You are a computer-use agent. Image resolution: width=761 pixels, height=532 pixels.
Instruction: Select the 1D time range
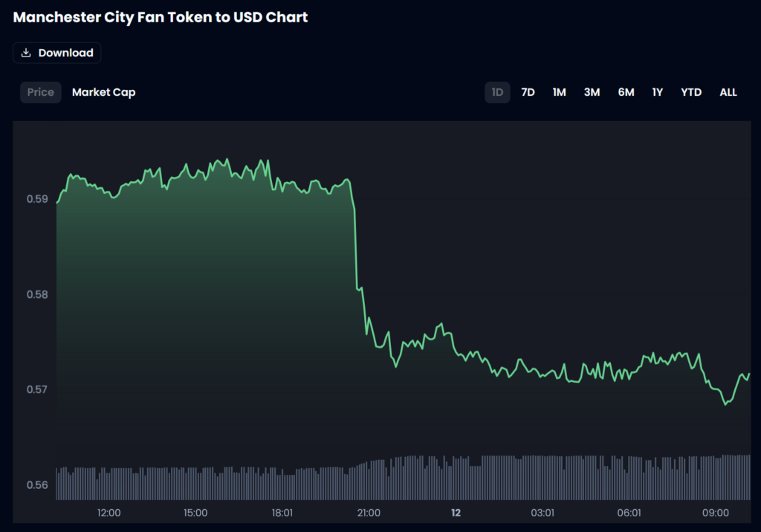coord(497,92)
